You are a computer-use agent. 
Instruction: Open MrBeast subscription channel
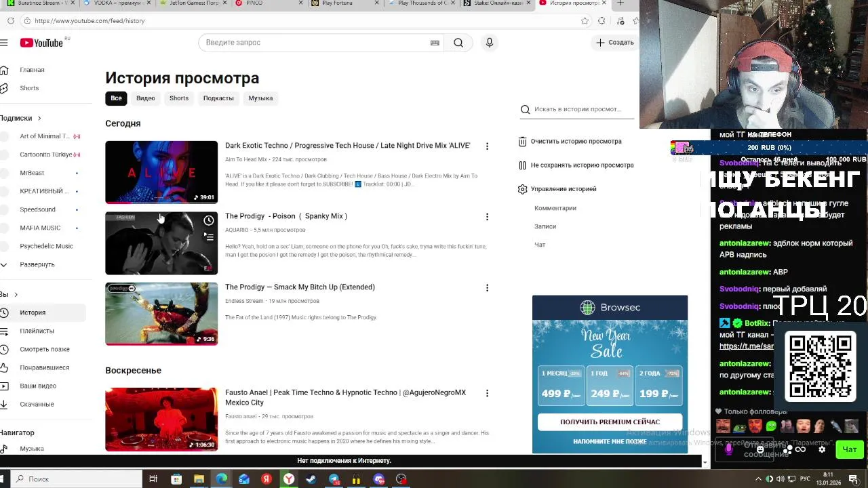(x=32, y=173)
